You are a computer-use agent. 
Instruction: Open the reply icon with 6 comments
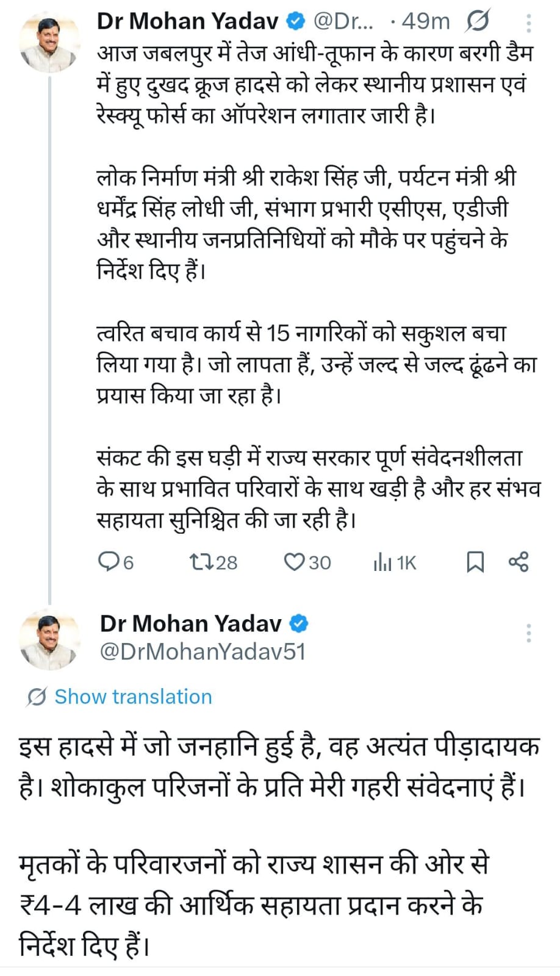(x=108, y=561)
